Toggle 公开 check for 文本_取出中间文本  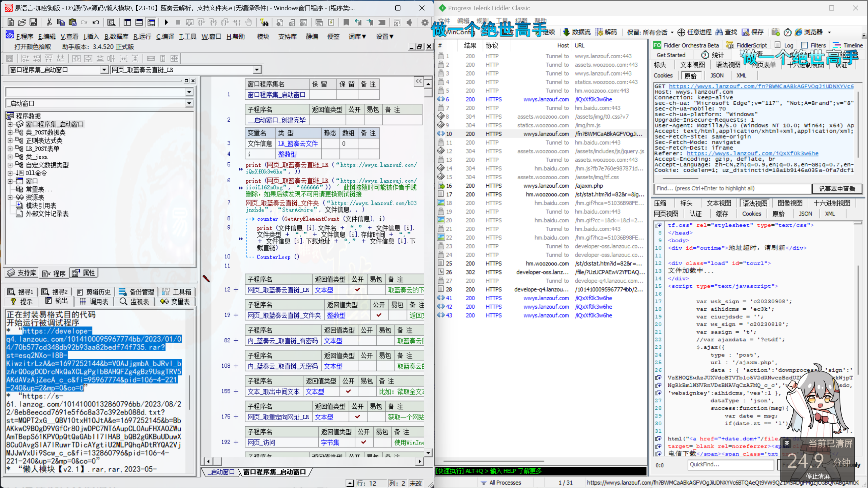[348, 391]
